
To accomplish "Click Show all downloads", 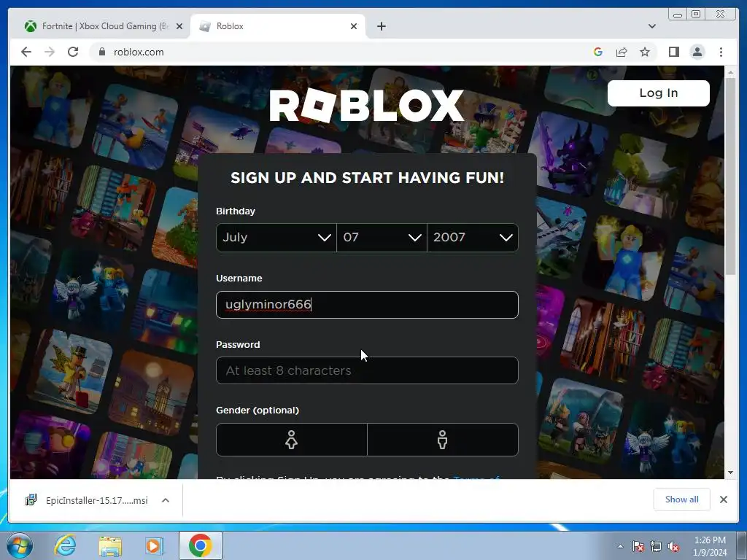I will pos(682,499).
